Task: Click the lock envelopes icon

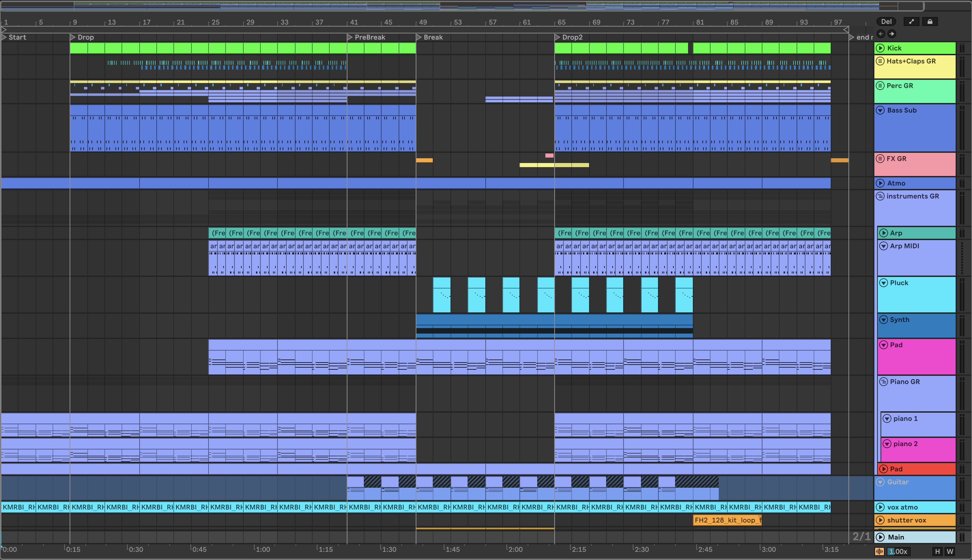Action: tap(930, 21)
